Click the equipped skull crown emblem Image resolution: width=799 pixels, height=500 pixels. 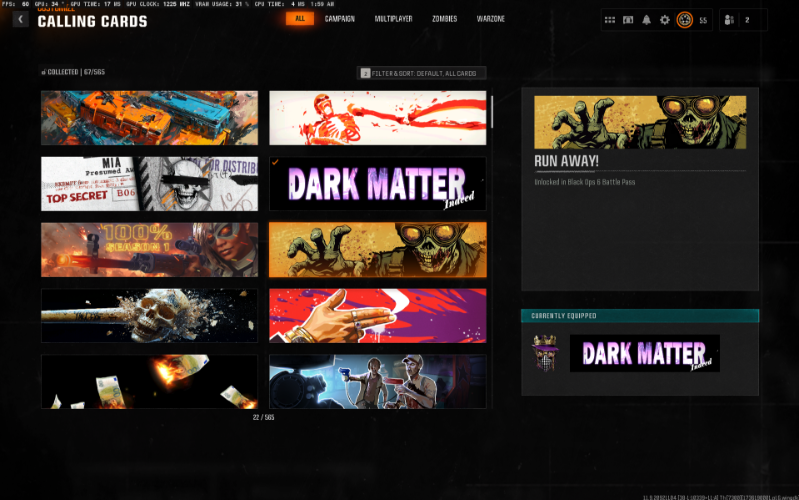[x=545, y=353]
